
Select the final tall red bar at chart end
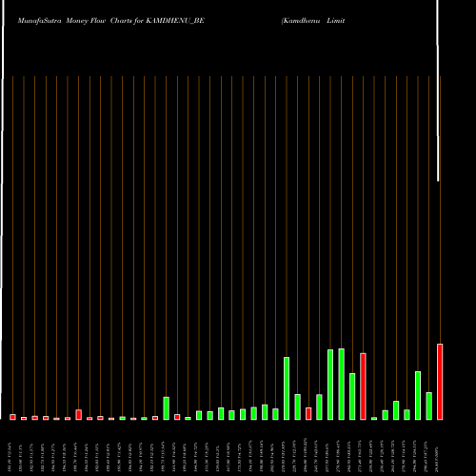pyautogui.click(x=440, y=382)
